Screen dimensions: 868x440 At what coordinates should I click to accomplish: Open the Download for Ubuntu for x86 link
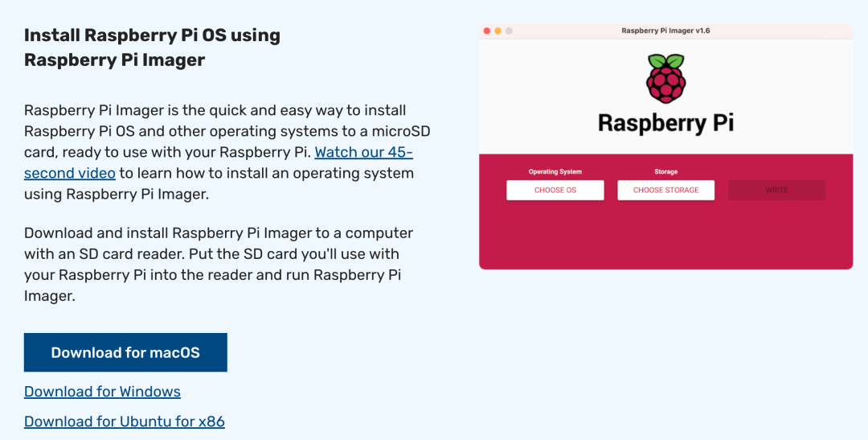125,421
